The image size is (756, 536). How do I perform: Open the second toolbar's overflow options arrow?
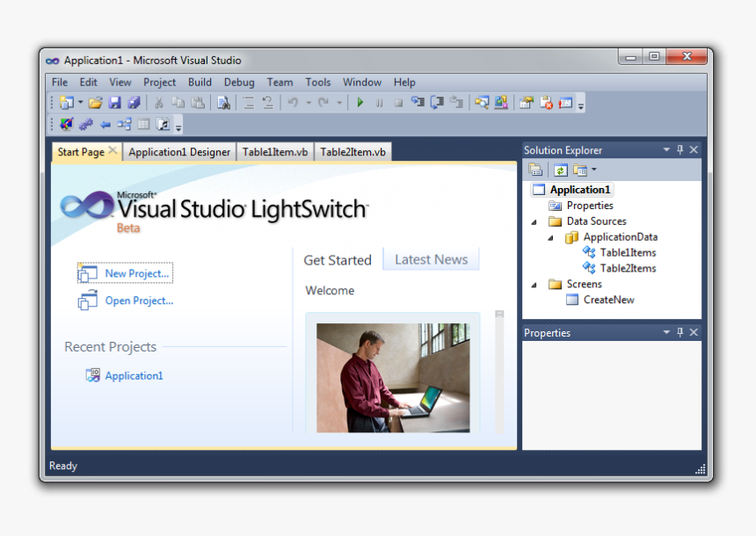(x=178, y=127)
